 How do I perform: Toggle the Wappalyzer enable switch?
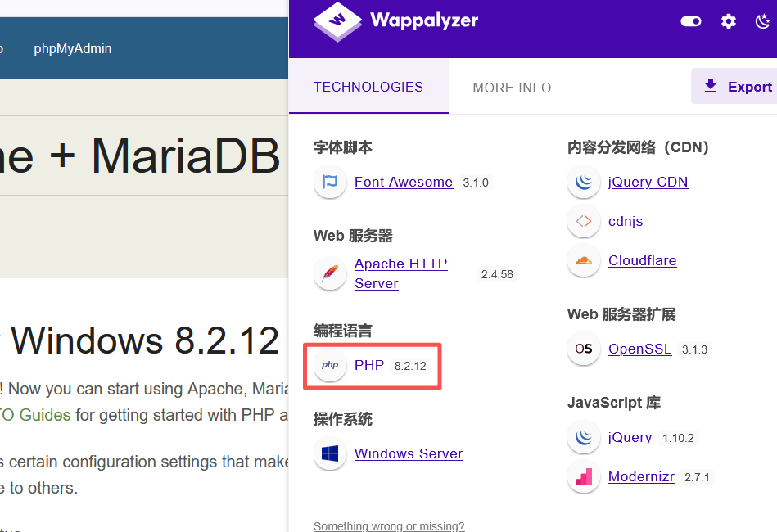(691, 21)
